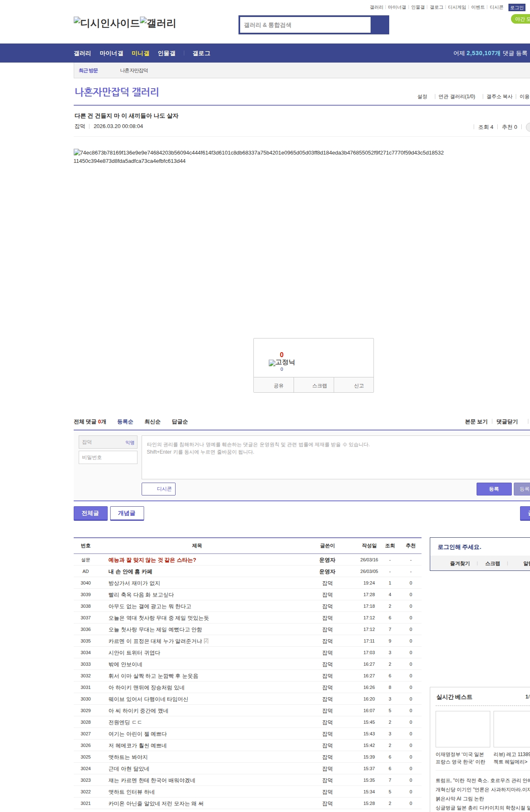Screen dimensions: 530x812
Task: Click the 스크랩 button under the post
Action: [x=314, y=385]
